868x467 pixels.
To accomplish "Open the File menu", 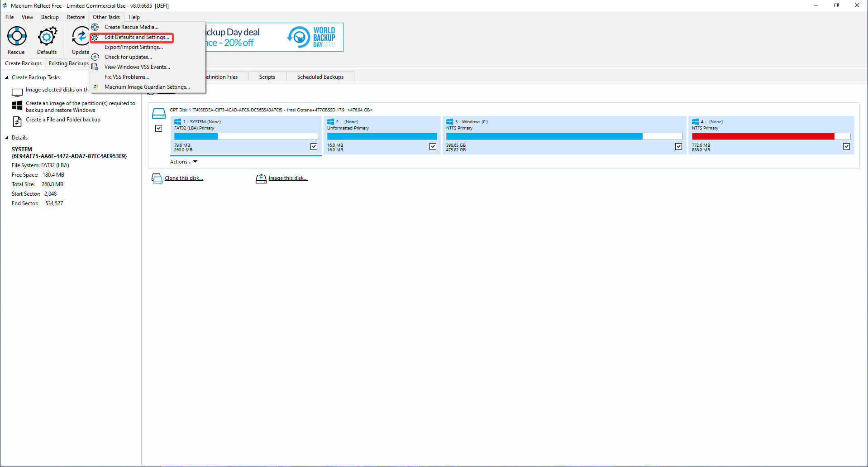I will click(10, 17).
